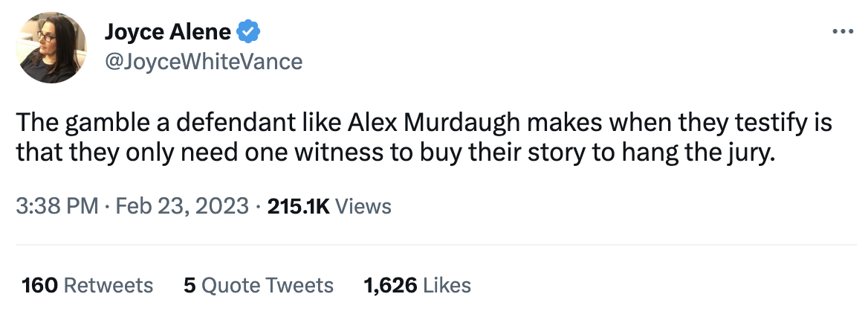View the 215.1K view count
The height and width of the screenshot is (323, 868).
pyautogui.click(x=298, y=206)
